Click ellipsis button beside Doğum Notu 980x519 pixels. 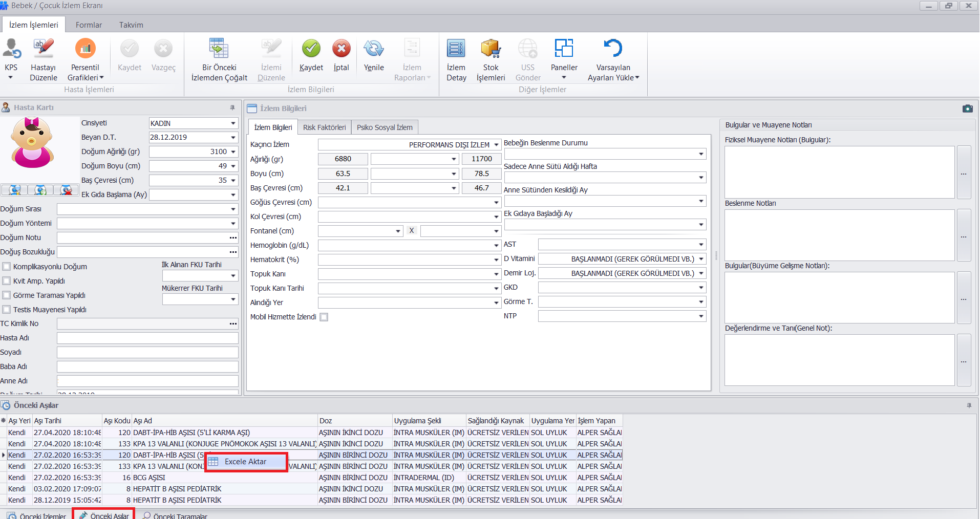[x=233, y=238]
